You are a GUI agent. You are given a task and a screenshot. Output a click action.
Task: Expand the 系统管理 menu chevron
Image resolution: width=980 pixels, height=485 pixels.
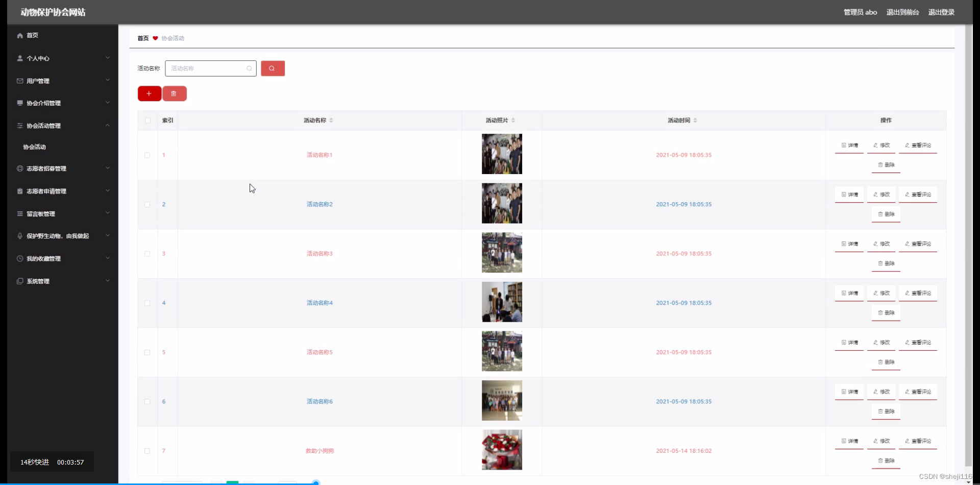tap(108, 280)
